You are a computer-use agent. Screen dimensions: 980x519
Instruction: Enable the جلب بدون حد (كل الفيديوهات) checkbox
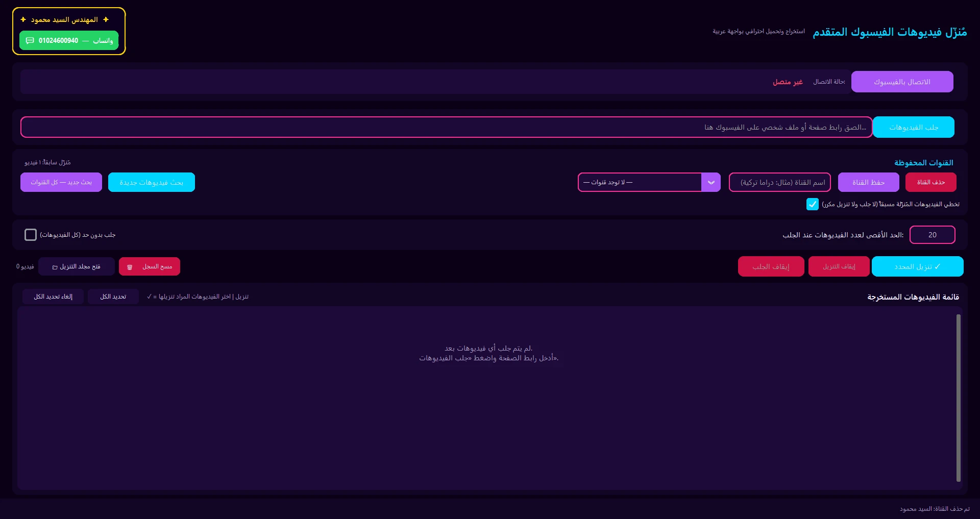(x=31, y=235)
